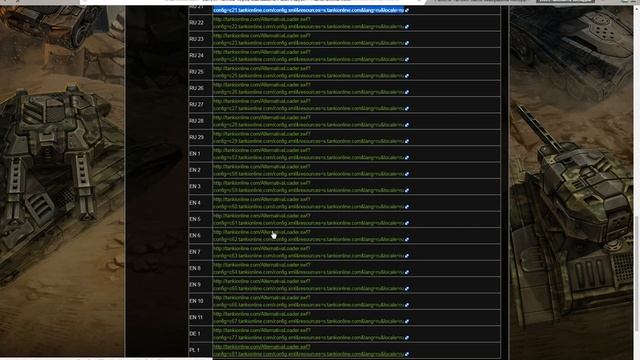Click external link icon in EN 5 row
640x360 pixels.
[407, 223]
